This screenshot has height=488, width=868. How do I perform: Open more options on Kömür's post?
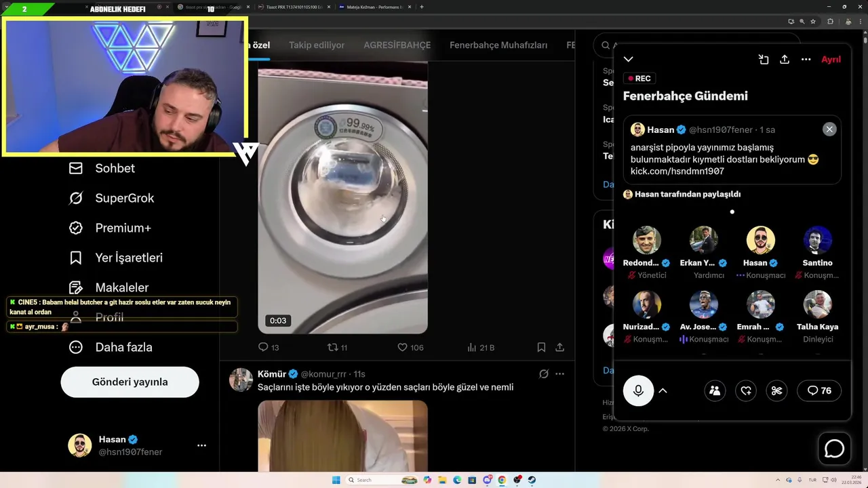tap(559, 374)
